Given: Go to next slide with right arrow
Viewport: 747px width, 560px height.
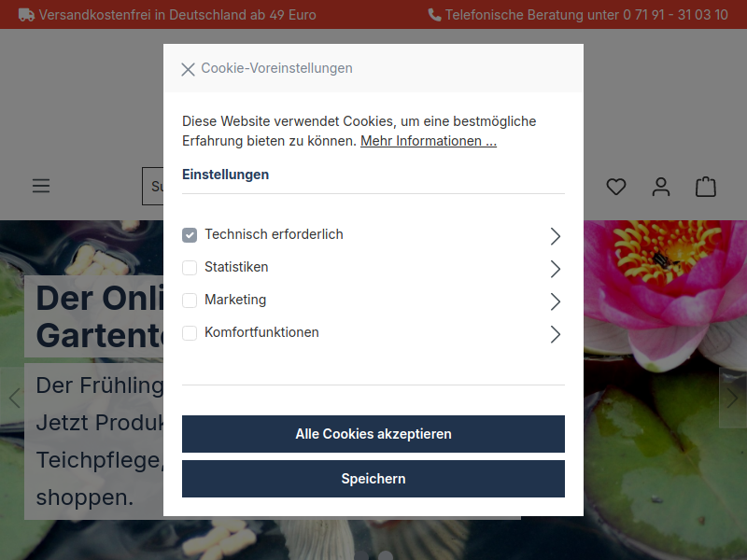Looking at the screenshot, I should (732, 399).
